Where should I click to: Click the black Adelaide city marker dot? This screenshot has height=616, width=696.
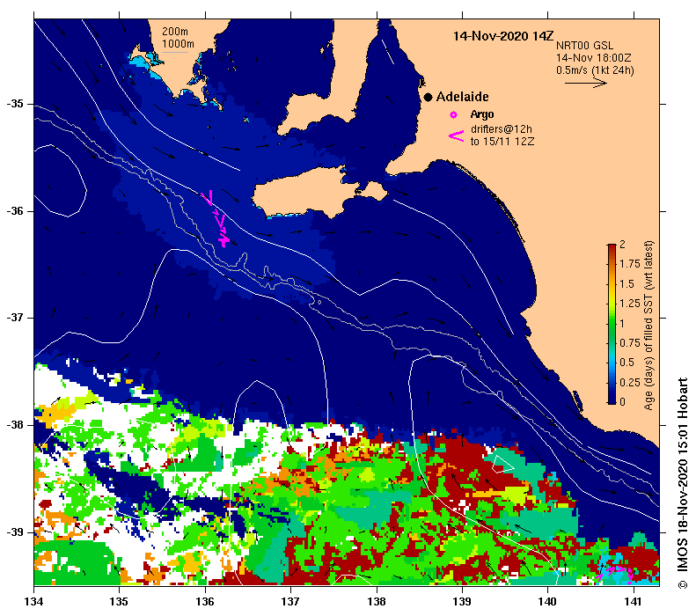tap(428, 97)
